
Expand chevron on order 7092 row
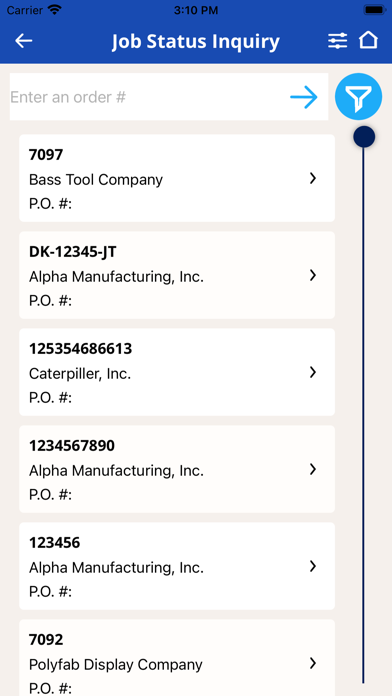pos(313,663)
